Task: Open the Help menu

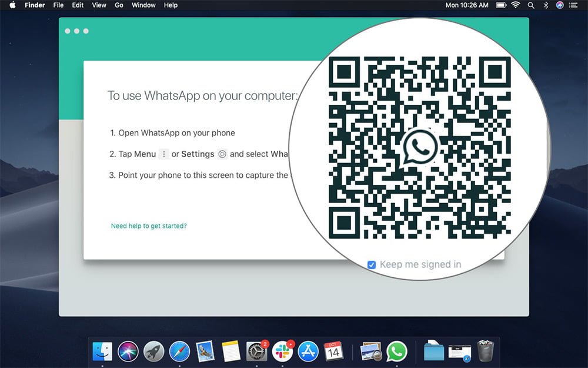Action: pos(171,5)
